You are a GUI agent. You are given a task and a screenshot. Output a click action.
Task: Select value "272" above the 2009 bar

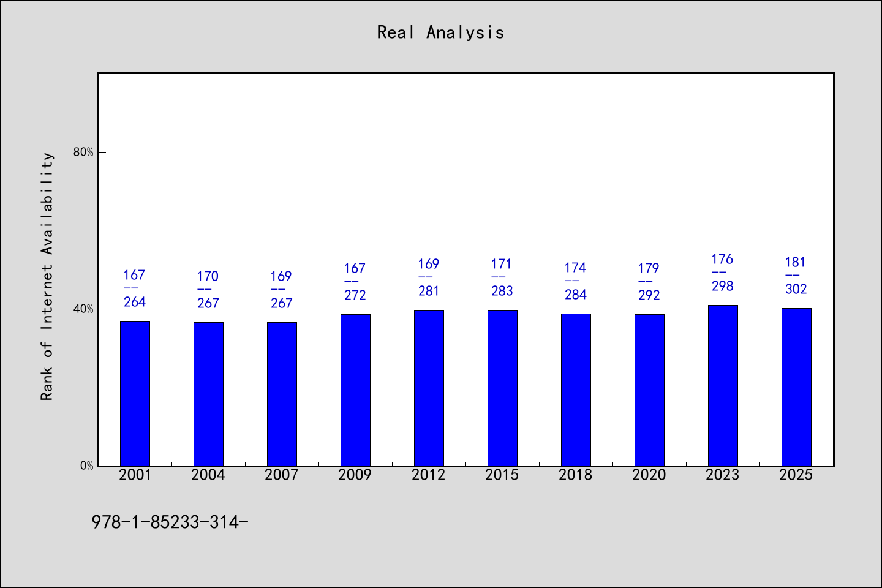coord(355,295)
